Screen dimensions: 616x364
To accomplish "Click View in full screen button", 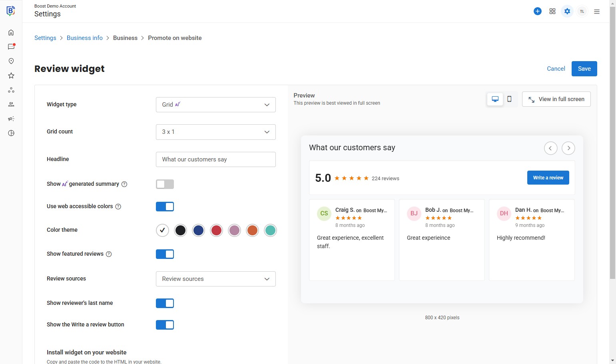I will tap(556, 99).
